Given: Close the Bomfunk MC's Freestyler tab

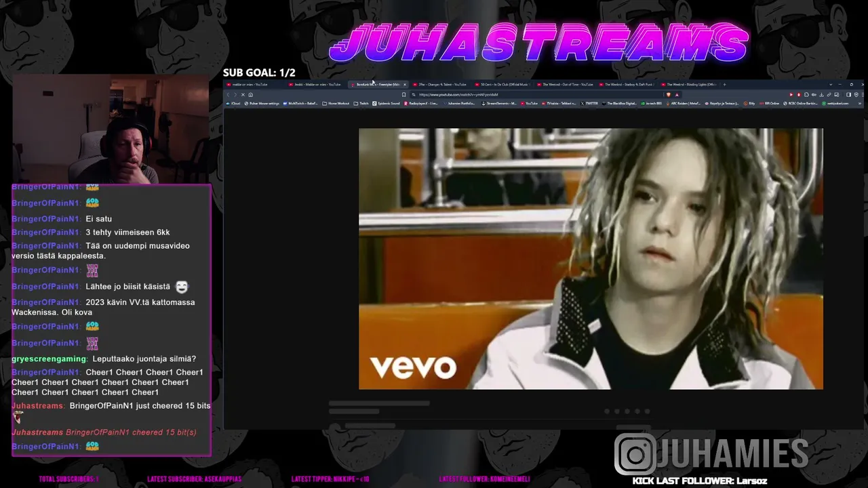Looking at the screenshot, I should (x=405, y=85).
